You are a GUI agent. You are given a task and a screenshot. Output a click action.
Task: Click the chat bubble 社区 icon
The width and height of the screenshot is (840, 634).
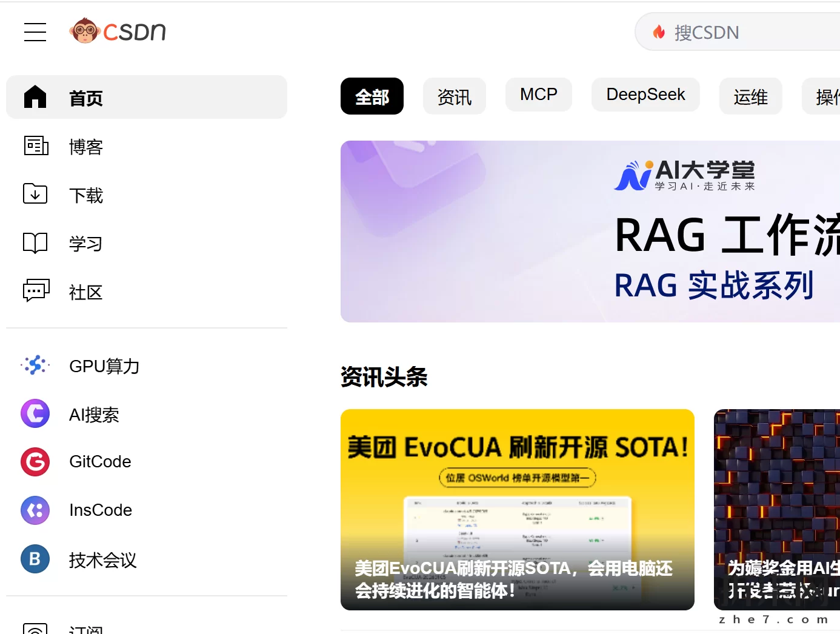tap(36, 291)
